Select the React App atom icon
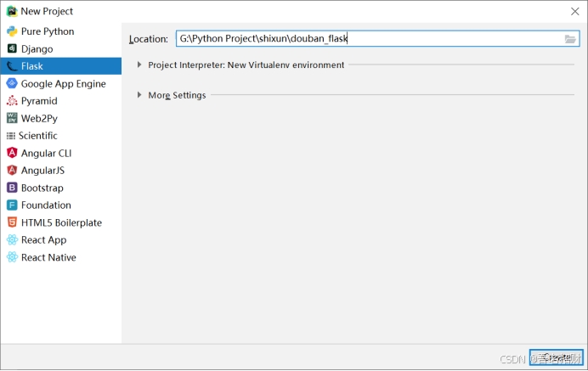The height and width of the screenshot is (371, 588). 12,239
